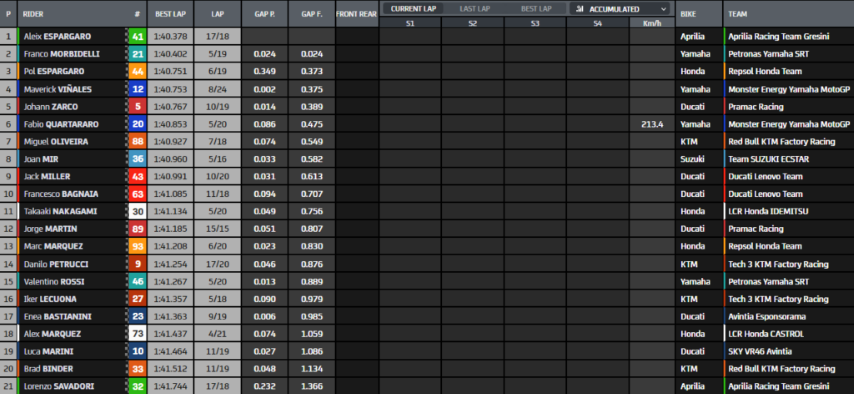Select the Fabio QUARTARARO row
The width and height of the screenshot is (854, 394).
pyautogui.click(x=427, y=124)
